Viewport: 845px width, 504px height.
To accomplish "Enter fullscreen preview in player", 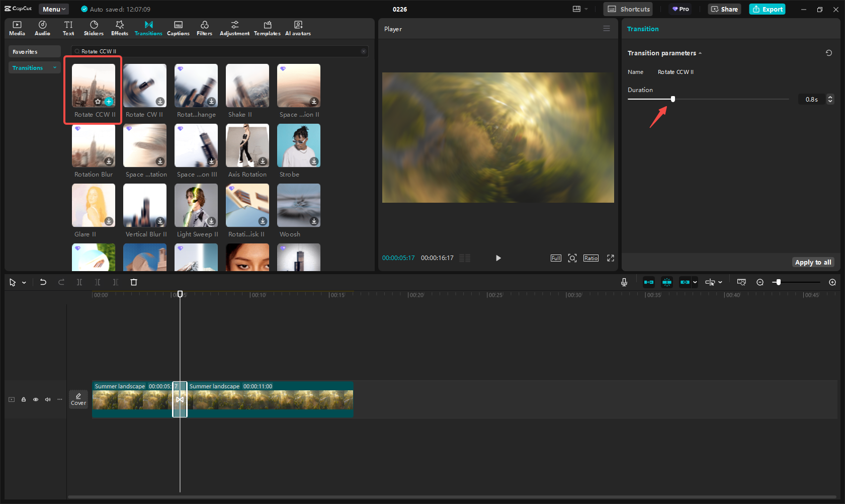I will (x=610, y=258).
